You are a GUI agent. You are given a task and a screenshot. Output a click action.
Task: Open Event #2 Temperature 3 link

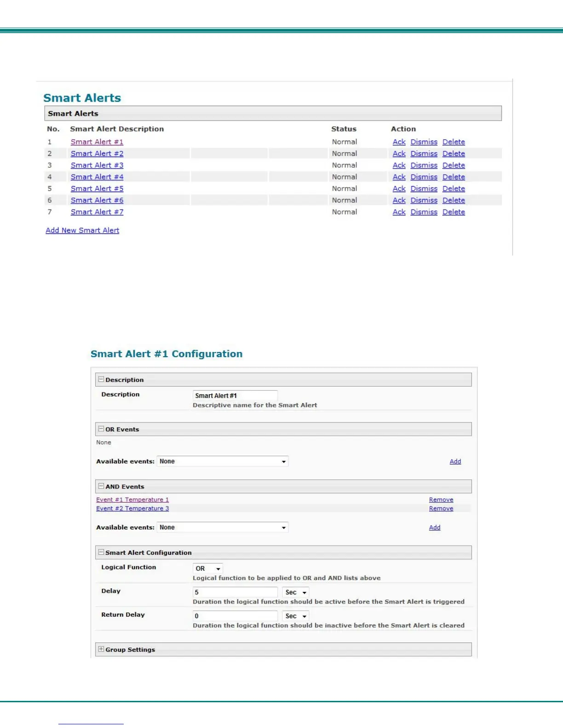point(132,508)
